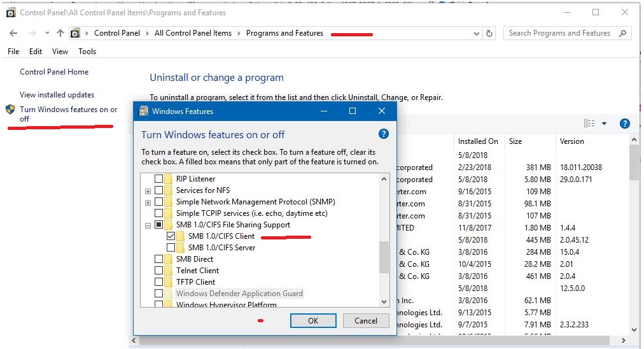The width and height of the screenshot is (644, 349).
Task: Open View installed updates link
Action: (57, 95)
